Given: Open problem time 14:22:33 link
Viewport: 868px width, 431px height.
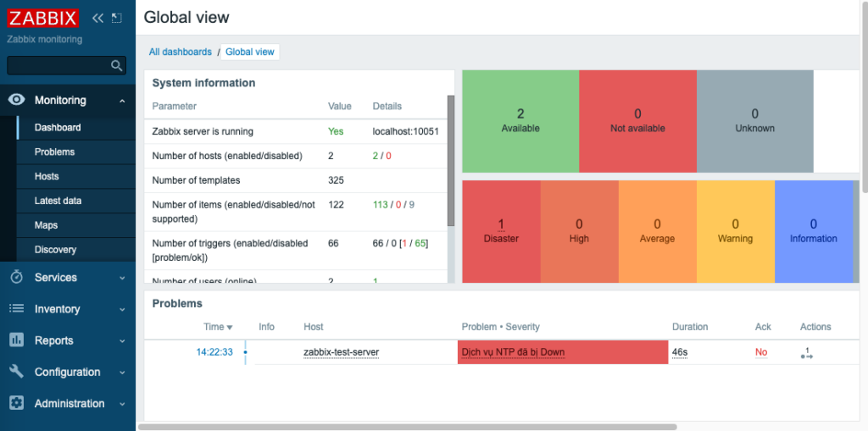Looking at the screenshot, I should [214, 352].
